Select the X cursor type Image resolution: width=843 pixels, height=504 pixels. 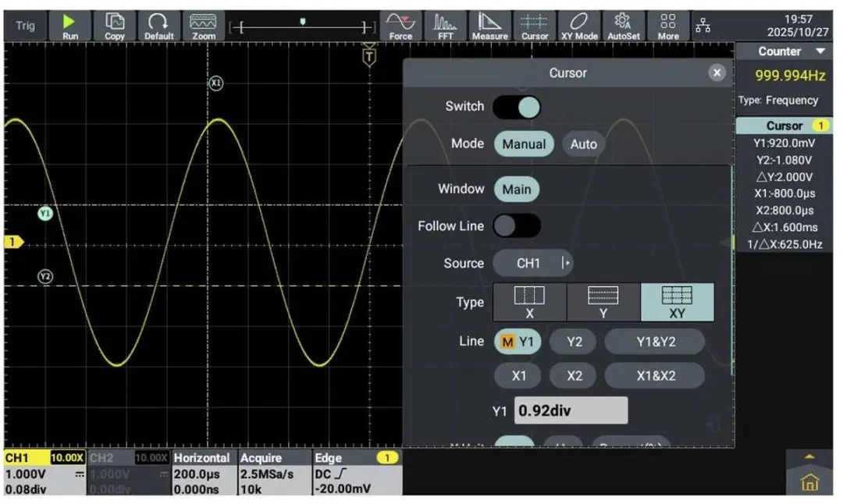pos(529,303)
